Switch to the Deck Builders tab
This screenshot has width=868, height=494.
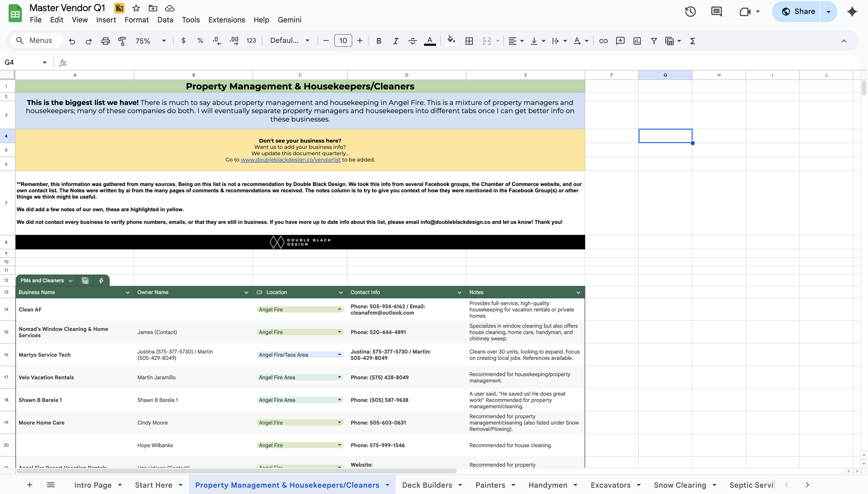pos(427,485)
